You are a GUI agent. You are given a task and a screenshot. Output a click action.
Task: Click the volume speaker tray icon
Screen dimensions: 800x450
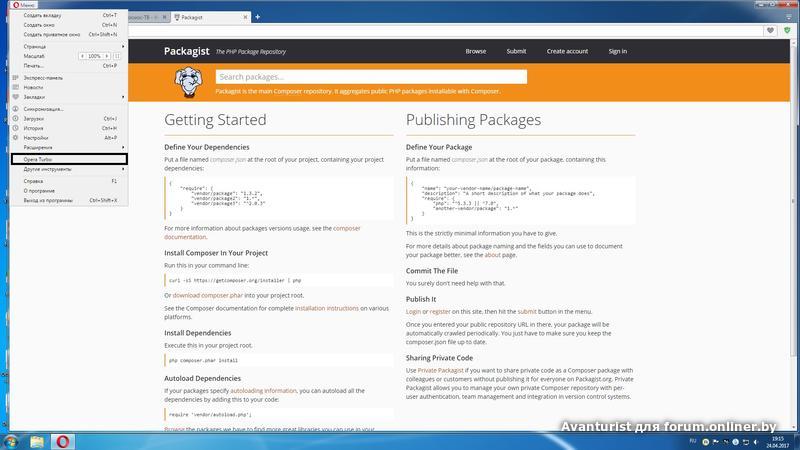pyautogui.click(x=756, y=442)
